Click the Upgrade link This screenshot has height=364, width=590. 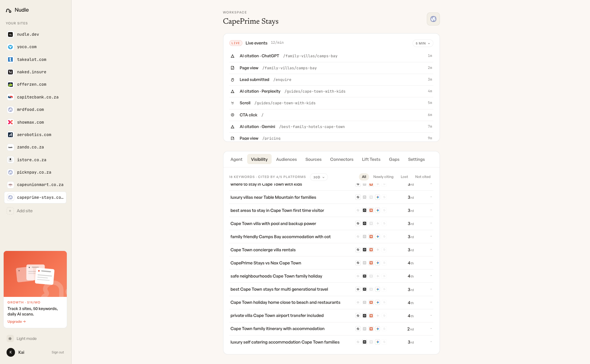click(16, 322)
